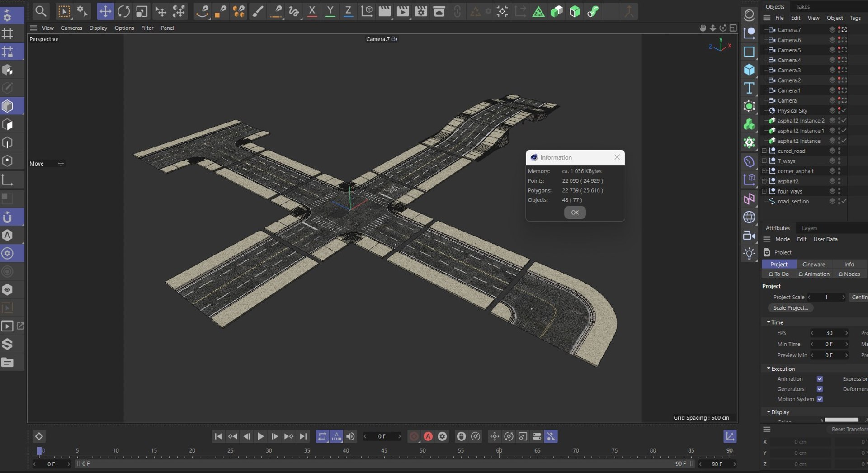The image size is (868, 473).
Task: Click the Scale Project button
Action: 790,308
